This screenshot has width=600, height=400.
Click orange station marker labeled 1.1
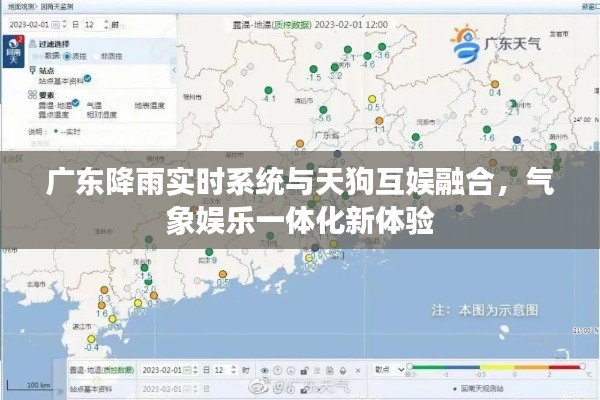tap(379, 121)
